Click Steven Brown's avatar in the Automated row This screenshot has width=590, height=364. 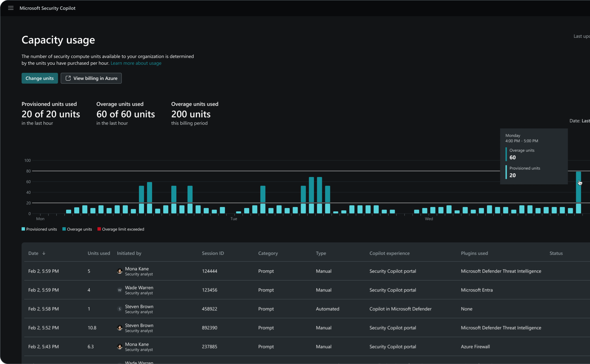tap(120, 309)
